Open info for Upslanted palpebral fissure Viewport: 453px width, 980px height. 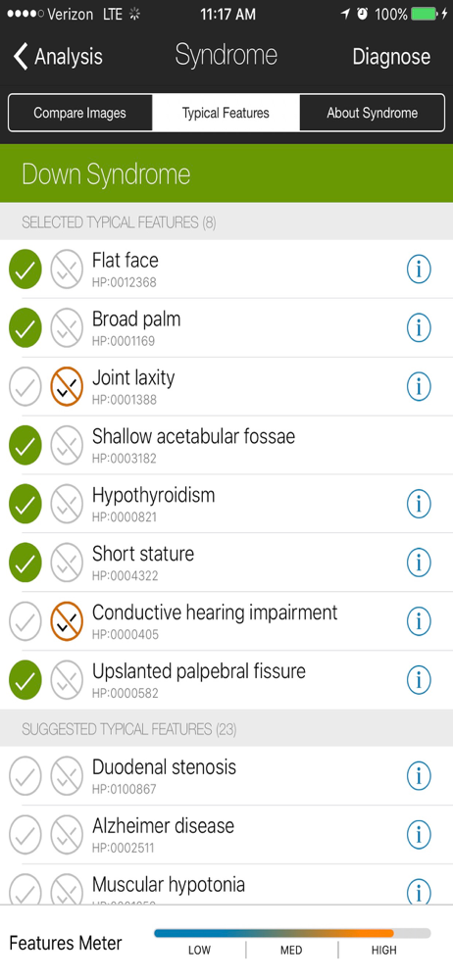(419, 681)
